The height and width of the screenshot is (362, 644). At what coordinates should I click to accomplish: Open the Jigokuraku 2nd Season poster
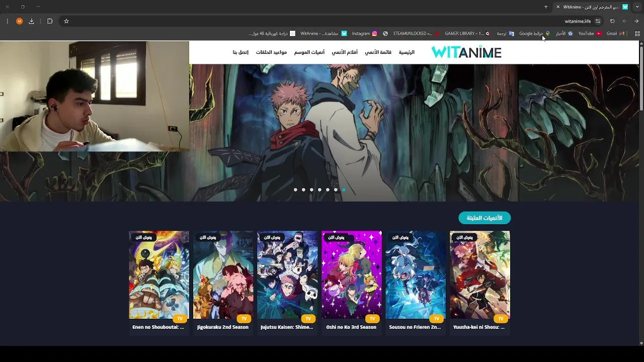click(x=223, y=275)
